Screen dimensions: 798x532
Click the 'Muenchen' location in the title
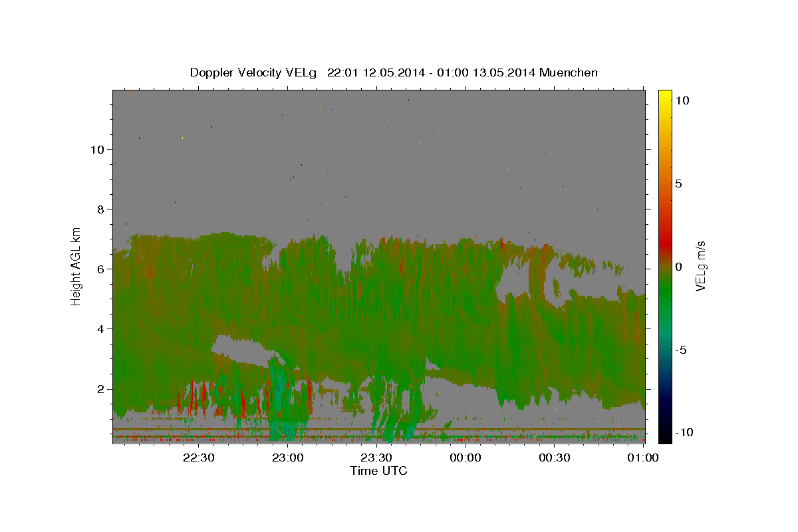569,72
